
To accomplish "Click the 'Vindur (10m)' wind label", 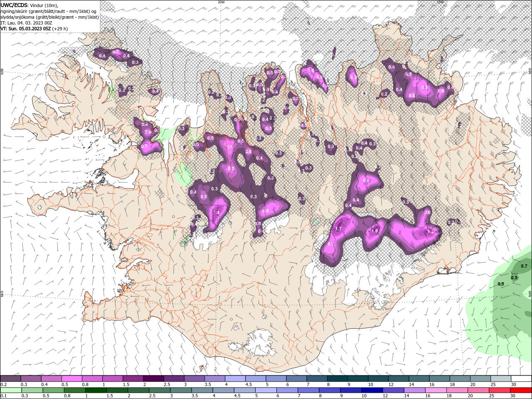I will [44, 5].
